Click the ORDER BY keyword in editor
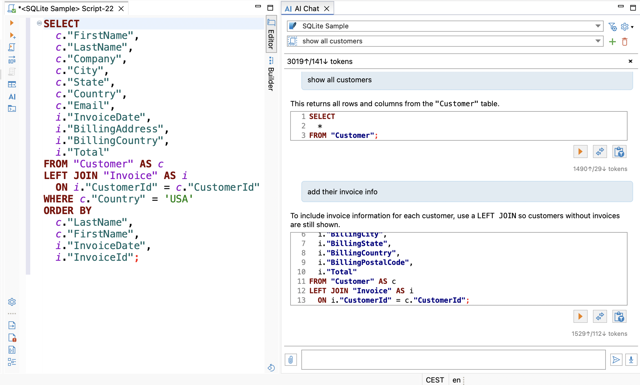The image size is (640, 385). click(x=67, y=211)
